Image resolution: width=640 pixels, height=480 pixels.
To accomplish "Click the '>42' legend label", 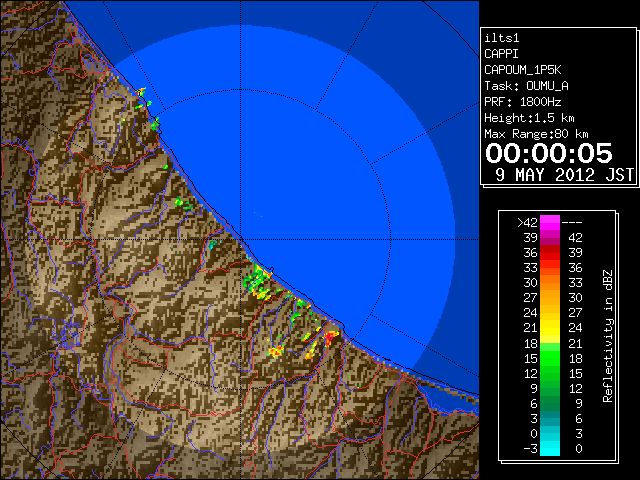I will pos(527,223).
